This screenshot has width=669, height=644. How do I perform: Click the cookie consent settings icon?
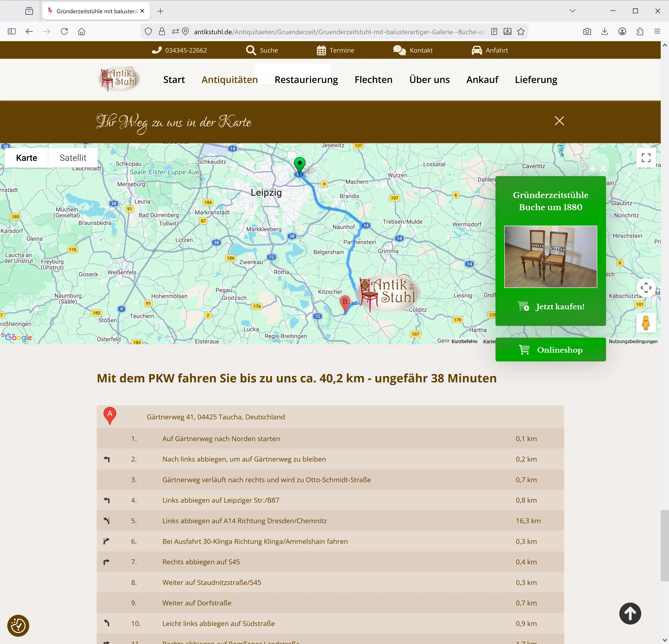[x=18, y=625]
